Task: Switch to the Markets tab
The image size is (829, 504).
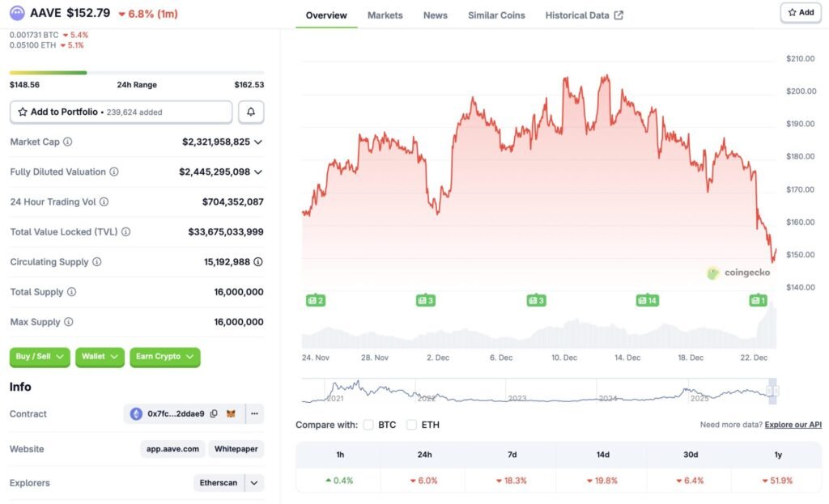Action: coord(385,15)
